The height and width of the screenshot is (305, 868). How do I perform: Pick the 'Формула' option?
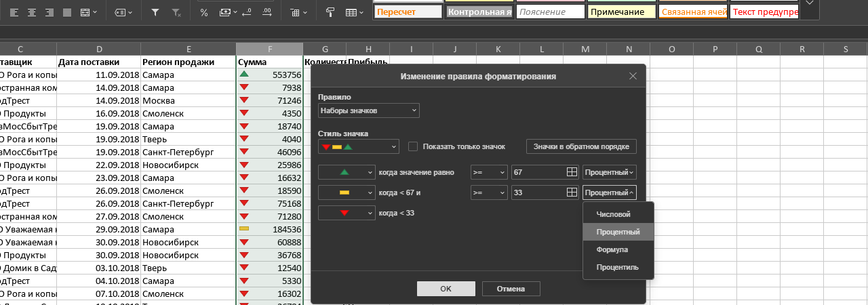(x=612, y=249)
